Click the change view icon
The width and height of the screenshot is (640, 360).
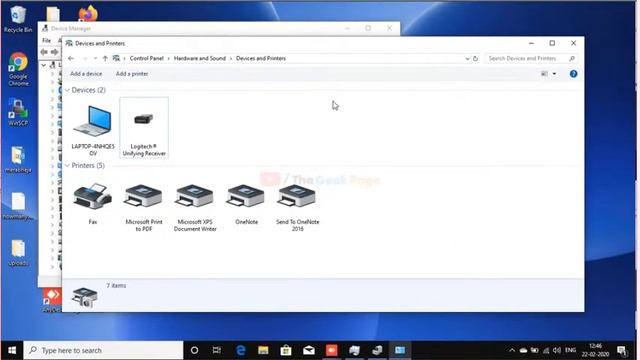click(x=544, y=74)
